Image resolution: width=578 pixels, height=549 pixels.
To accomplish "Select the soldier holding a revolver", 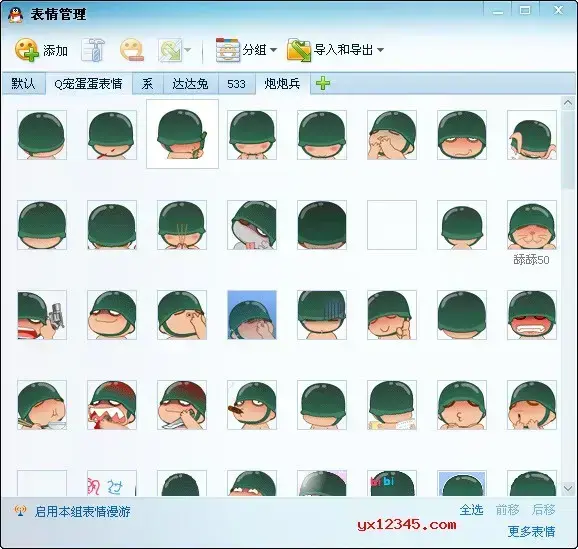I will coord(42,315).
